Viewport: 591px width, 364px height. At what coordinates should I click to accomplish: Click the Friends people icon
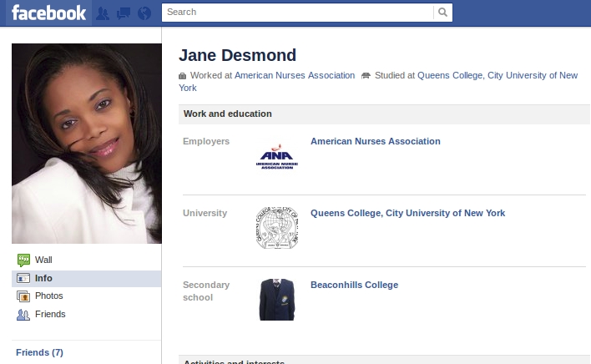(x=23, y=315)
